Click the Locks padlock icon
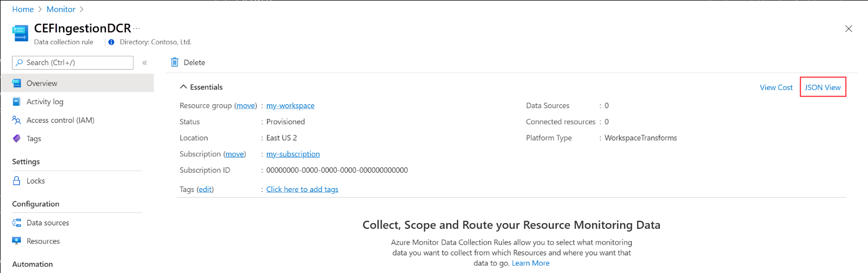This screenshot has height=273, width=868. pos(17,181)
